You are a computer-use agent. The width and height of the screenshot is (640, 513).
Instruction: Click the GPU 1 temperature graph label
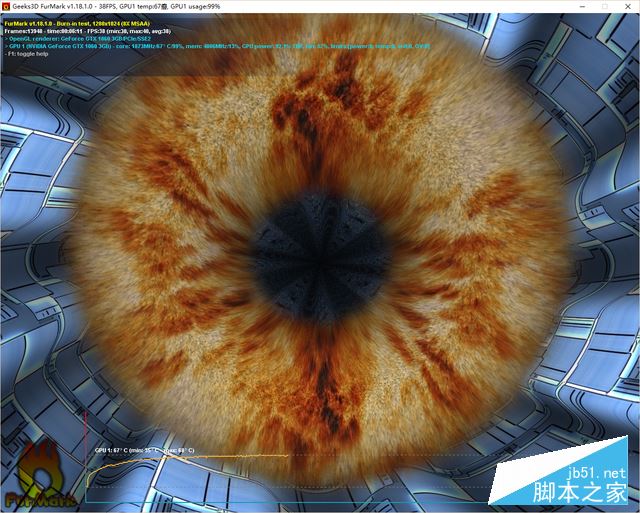143,451
